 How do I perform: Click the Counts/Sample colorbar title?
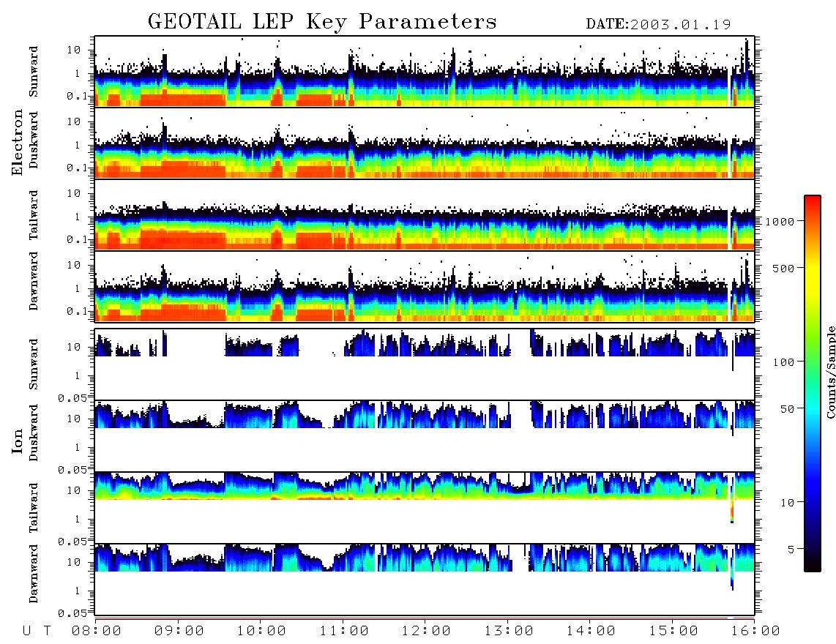[830, 372]
